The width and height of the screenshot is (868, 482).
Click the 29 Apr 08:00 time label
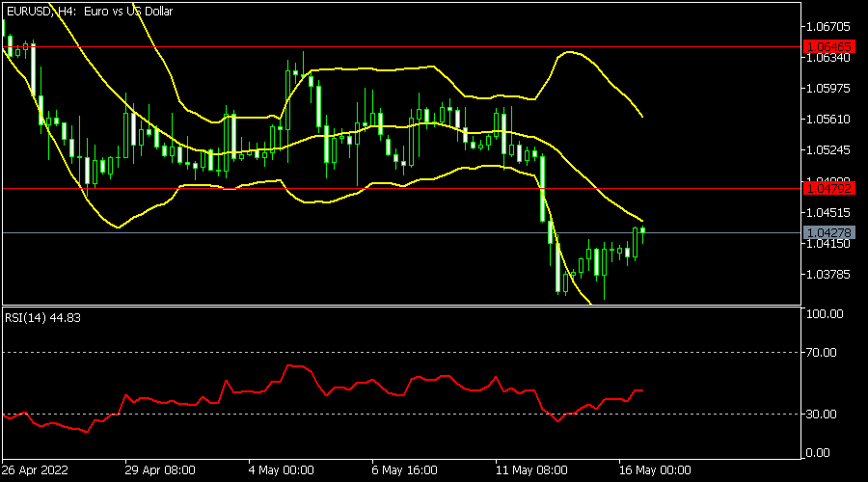(x=160, y=470)
